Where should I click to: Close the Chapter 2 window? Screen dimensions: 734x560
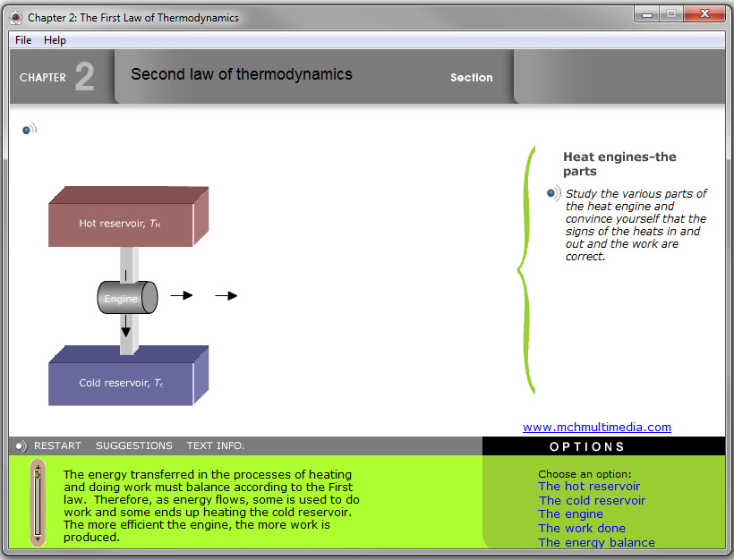pyautogui.click(x=704, y=14)
